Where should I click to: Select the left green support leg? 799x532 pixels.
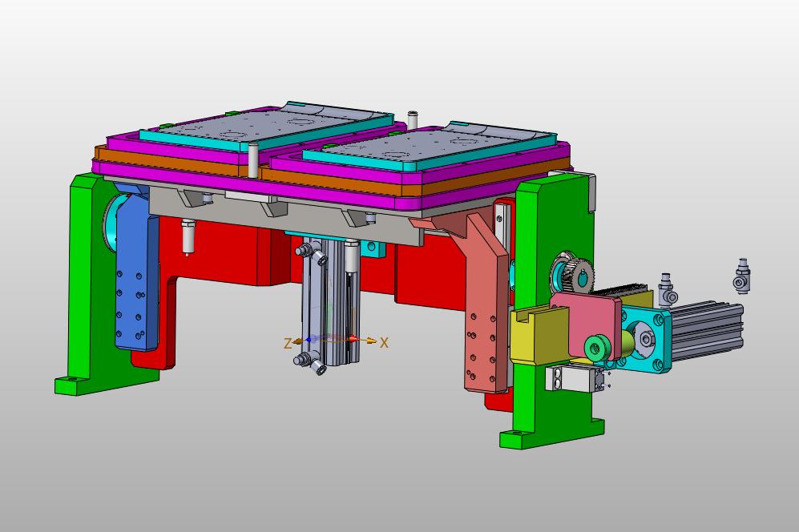pyautogui.click(x=91, y=285)
